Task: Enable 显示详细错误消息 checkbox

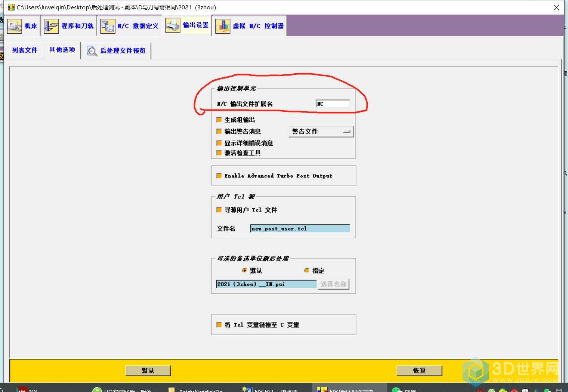Action: click(x=219, y=143)
